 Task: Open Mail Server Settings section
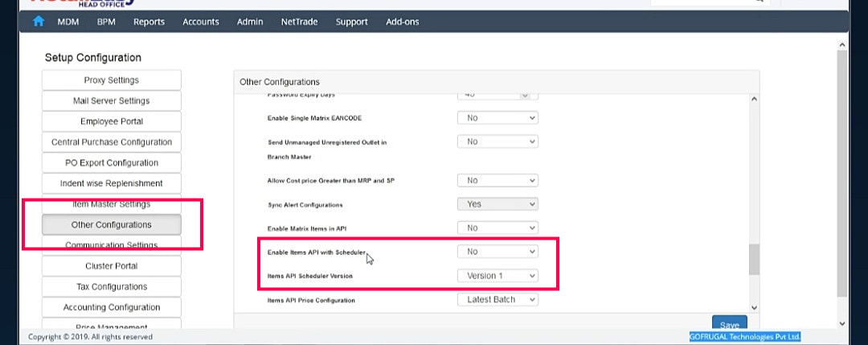pyautogui.click(x=112, y=101)
